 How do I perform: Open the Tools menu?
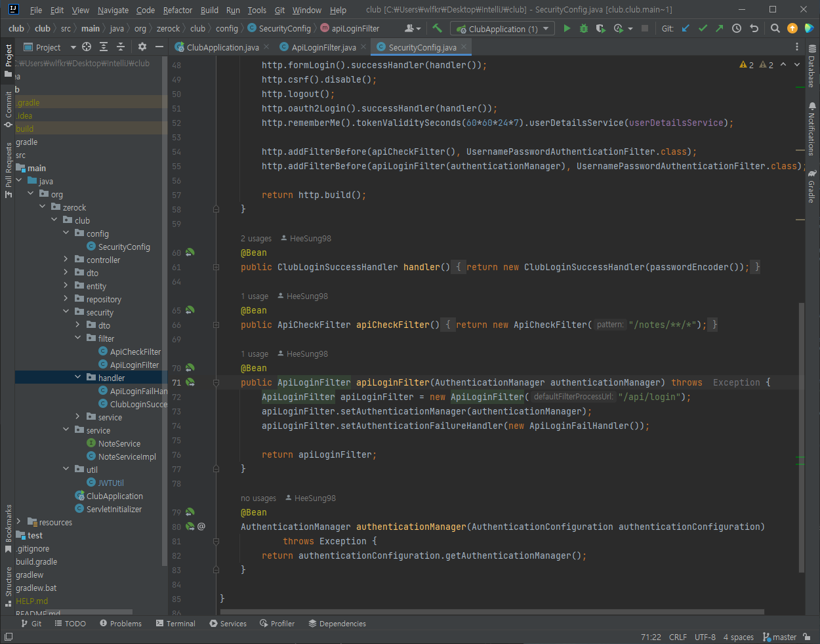pos(257,10)
